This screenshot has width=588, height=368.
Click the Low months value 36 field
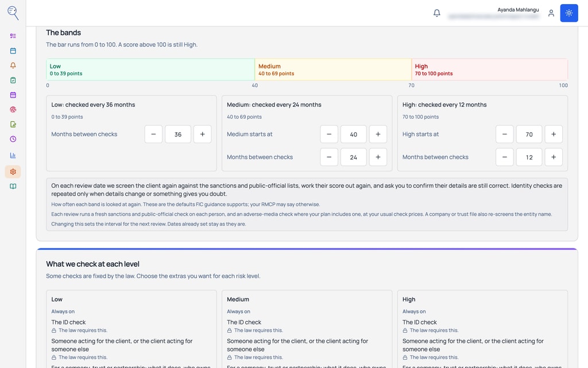click(178, 134)
